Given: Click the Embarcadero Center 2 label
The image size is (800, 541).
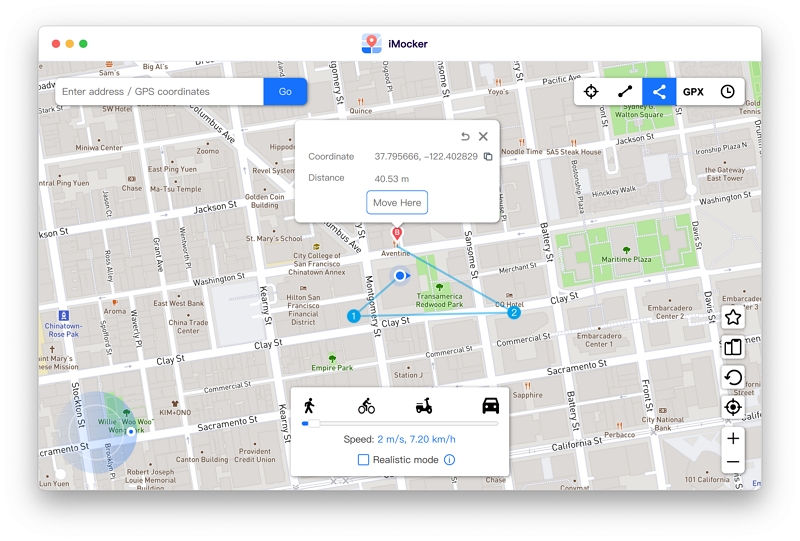Looking at the screenshot, I should 670,312.
